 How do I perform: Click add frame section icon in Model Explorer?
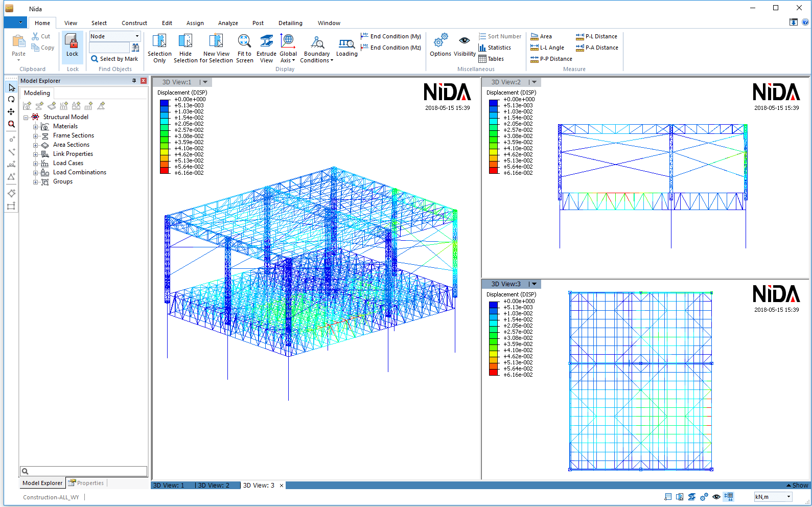[39, 106]
